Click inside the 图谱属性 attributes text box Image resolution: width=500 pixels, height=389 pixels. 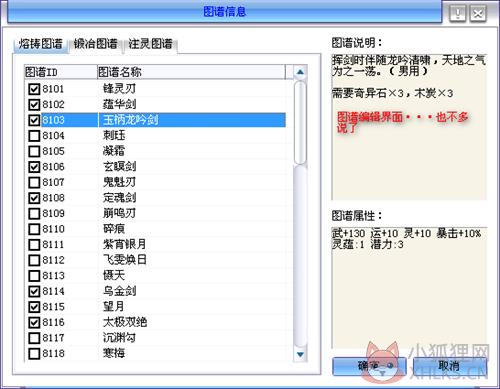point(409,288)
